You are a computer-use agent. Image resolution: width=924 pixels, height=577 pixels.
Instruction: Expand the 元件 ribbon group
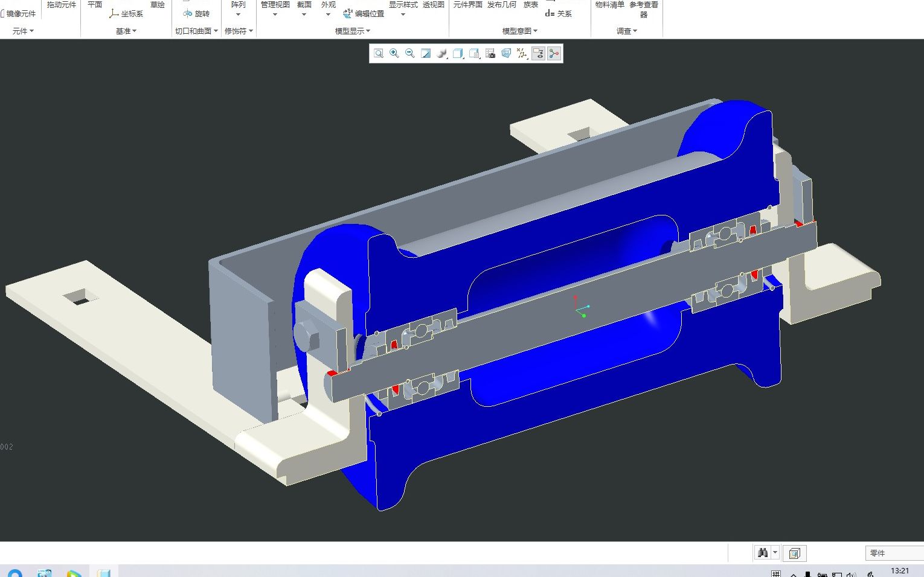pyautogui.click(x=23, y=31)
